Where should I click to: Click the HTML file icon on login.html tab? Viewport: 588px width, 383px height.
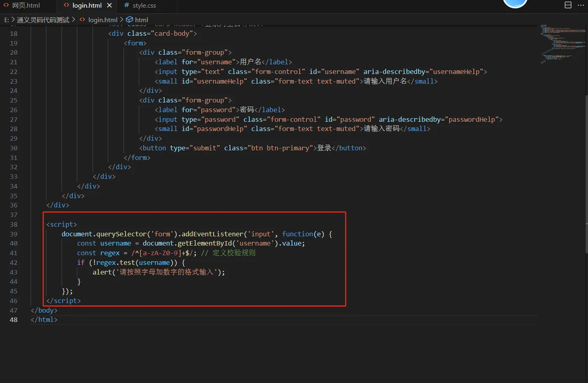tap(66, 5)
